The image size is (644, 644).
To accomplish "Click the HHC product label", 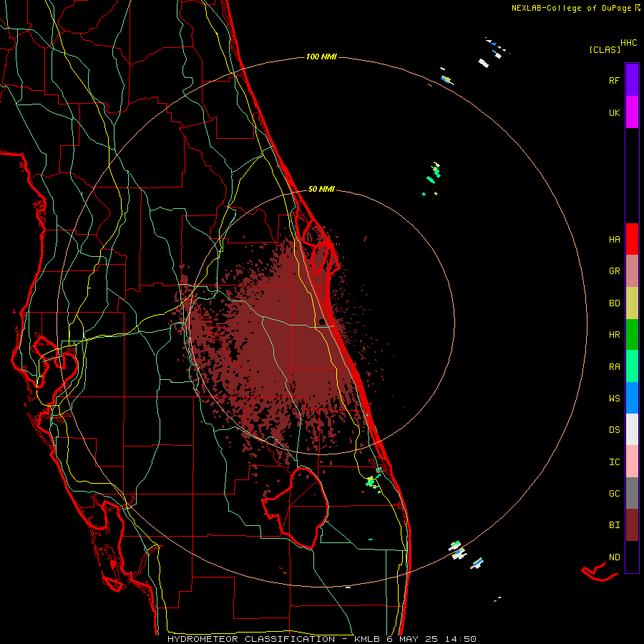I will click(x=628, y=43).
